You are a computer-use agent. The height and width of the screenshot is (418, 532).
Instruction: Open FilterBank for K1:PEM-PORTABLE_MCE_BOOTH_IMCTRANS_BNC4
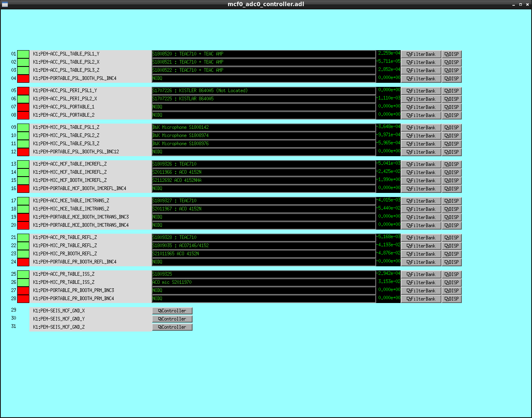click(421, 226)
